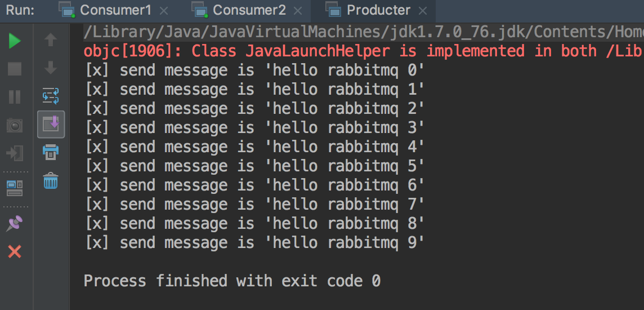
Task: Click the Pause output icon
Action: (15, 96)
